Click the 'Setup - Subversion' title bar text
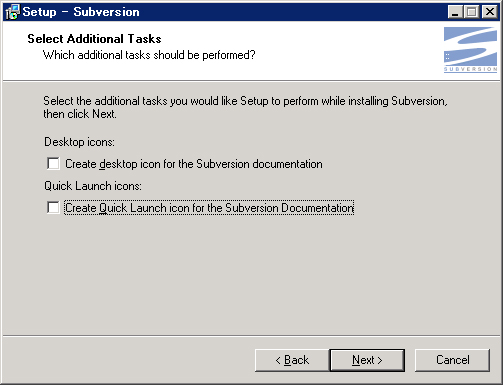Image resolution: width=503 pixels, height=385 pixels. pos(81,12)
